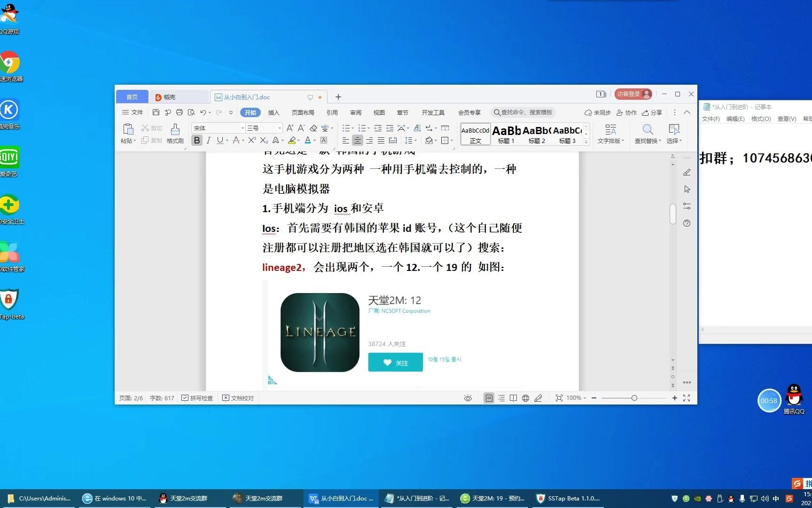Image resolution: width=812 pixels, height=508 pixels.
Task: Click the decrease indent icon
Action: (378, 128)
